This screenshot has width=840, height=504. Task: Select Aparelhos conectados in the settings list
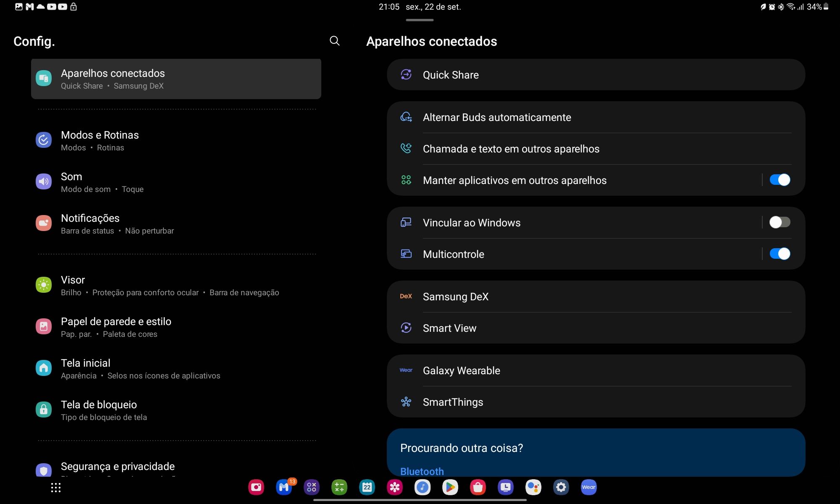(176, 79)
